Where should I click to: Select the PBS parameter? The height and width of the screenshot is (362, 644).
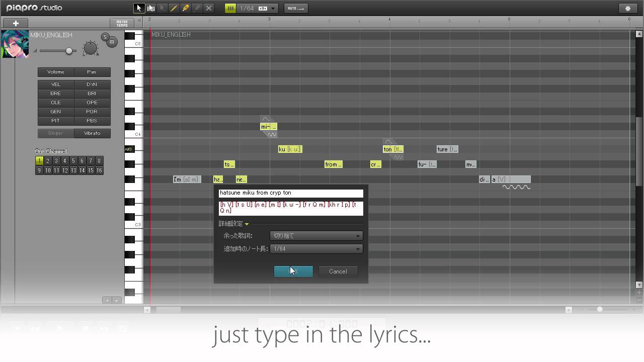coord(92,121)
